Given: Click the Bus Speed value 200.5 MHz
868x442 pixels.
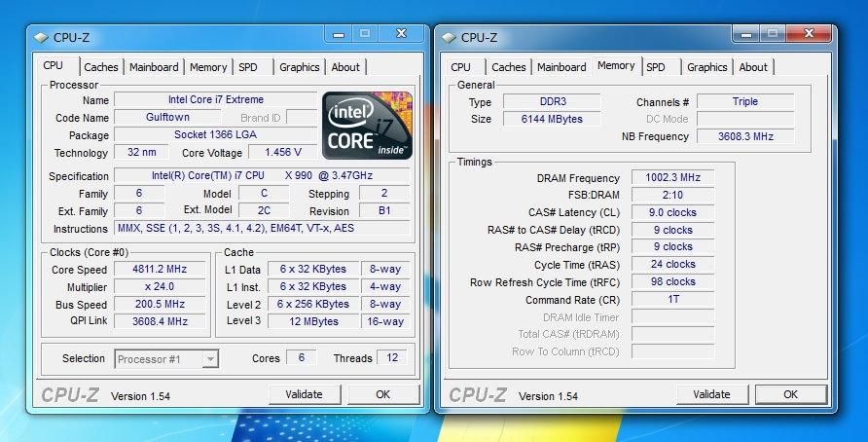Looking at the screenshot, I should (160, 304).
